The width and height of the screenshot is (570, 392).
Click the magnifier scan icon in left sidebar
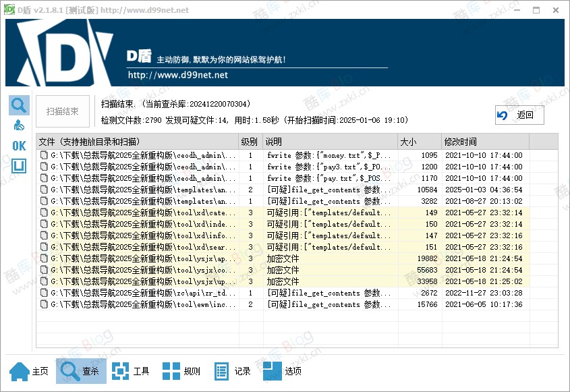(x=19, y=105)
